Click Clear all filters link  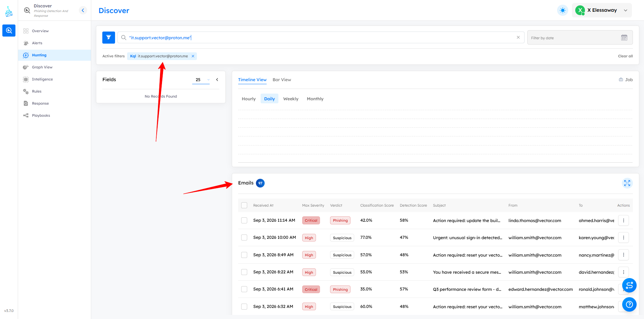click(625, 56)
